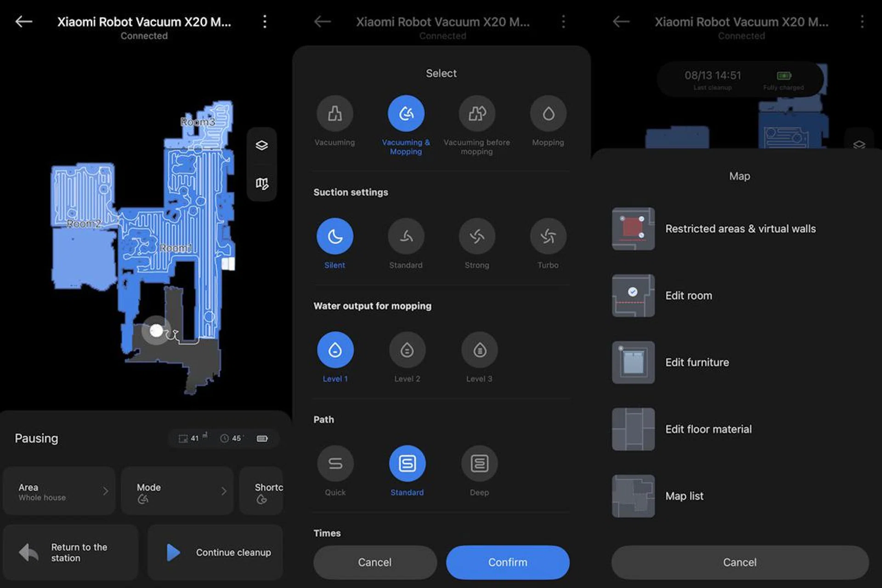Open the Shortcut card
This screenshot has width=882, height=588.
(x=262, y=492)
